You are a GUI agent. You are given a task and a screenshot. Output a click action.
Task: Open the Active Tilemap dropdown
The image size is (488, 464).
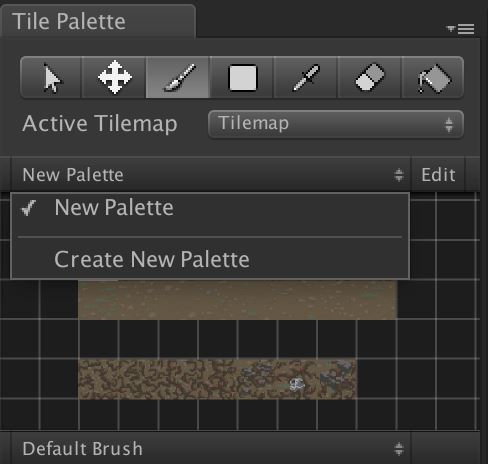click(x=336, y=124)
